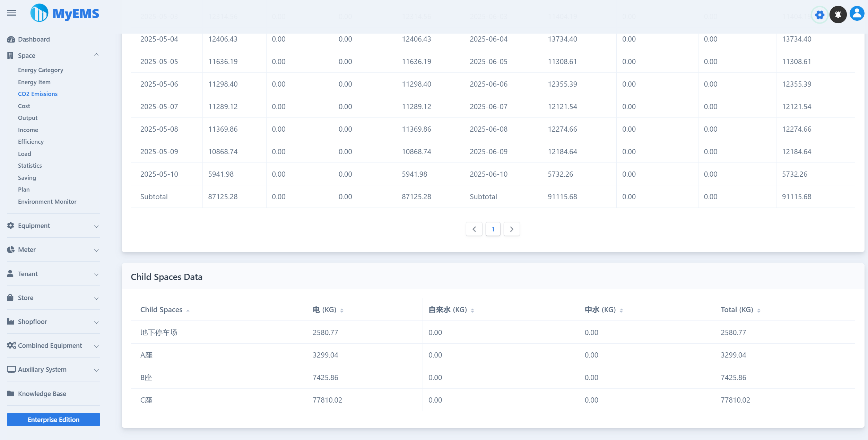
Task: Toggle sorting on the Child Spaces column
Action: [x=189, y=310]
